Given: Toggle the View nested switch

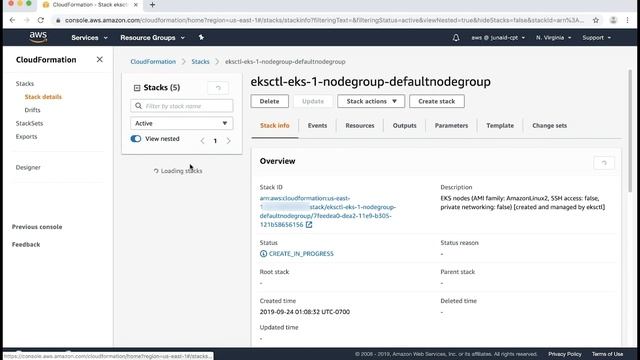Looking at the screenshot, I should [x=136, y=139].
